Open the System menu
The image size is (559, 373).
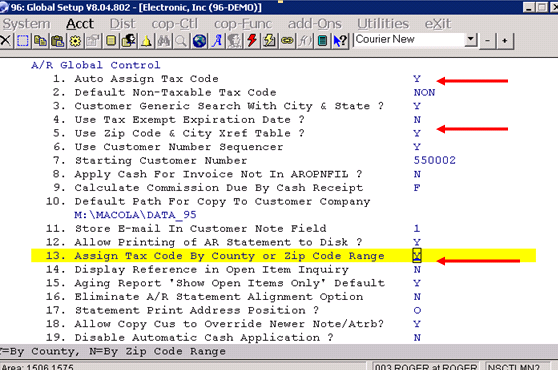(26, 24)
